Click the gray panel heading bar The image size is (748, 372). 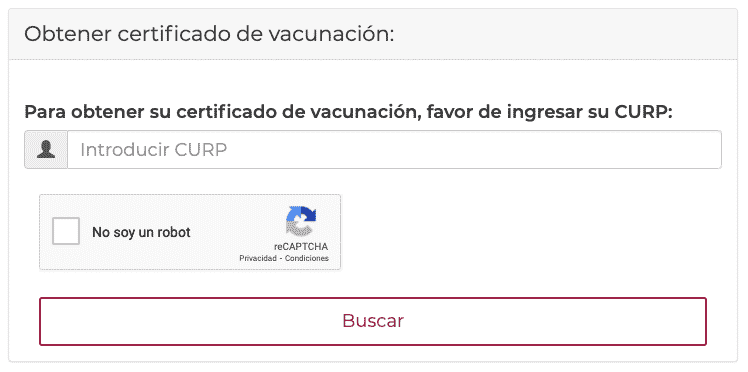[x=373, y=34]
